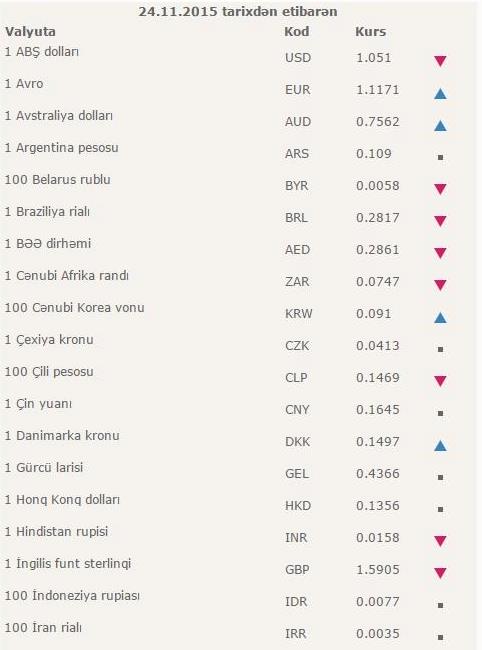The image size is (482, 650).
Task: Click the 100 İran rialı currency name
Action: [x=43, y=628]
